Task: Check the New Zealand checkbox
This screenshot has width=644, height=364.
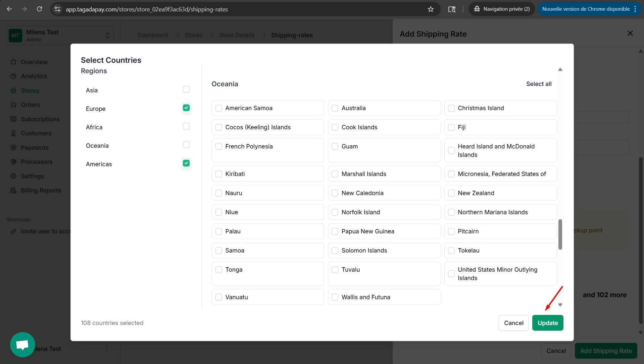Action: pyautogui.click(x=451, y=193)
